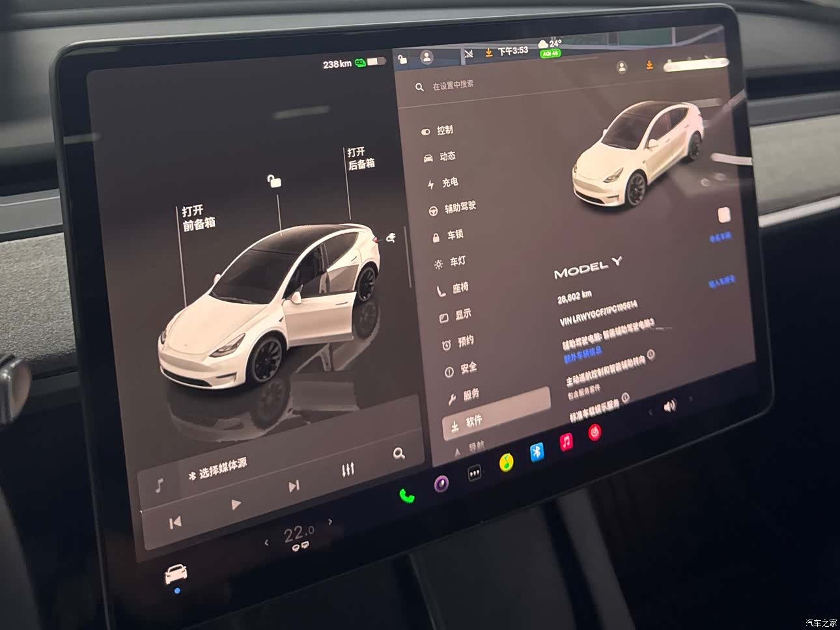Choose media source via 选择媒体源
Image resolution: width=840 pixels, height=630 pixels.
(x=217, y=469)
